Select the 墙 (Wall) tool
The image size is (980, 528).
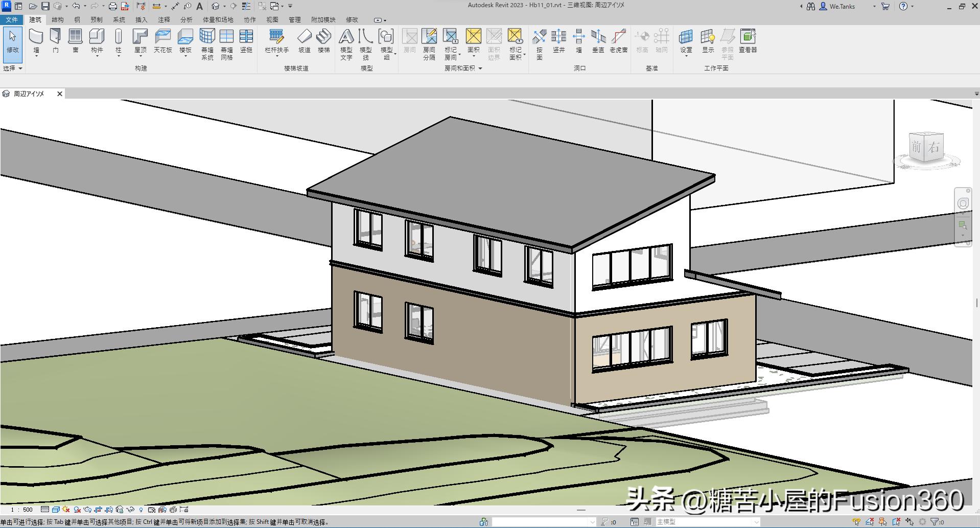coord(36,41)
